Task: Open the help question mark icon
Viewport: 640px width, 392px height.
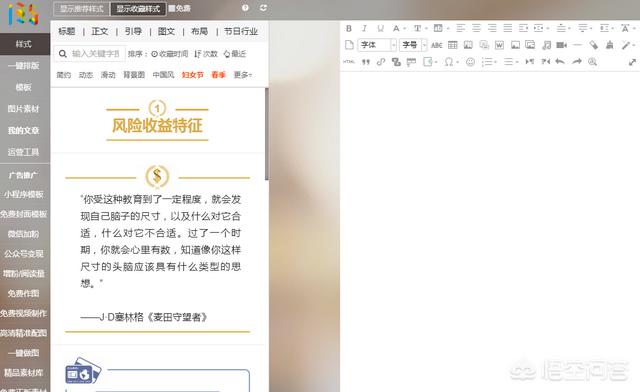Action: (245, 8)
